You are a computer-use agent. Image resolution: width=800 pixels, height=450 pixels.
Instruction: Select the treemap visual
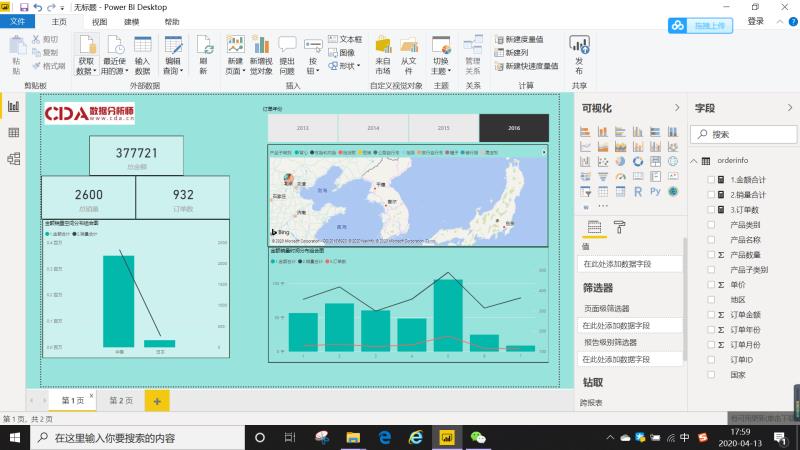click(x=656, y=162)
